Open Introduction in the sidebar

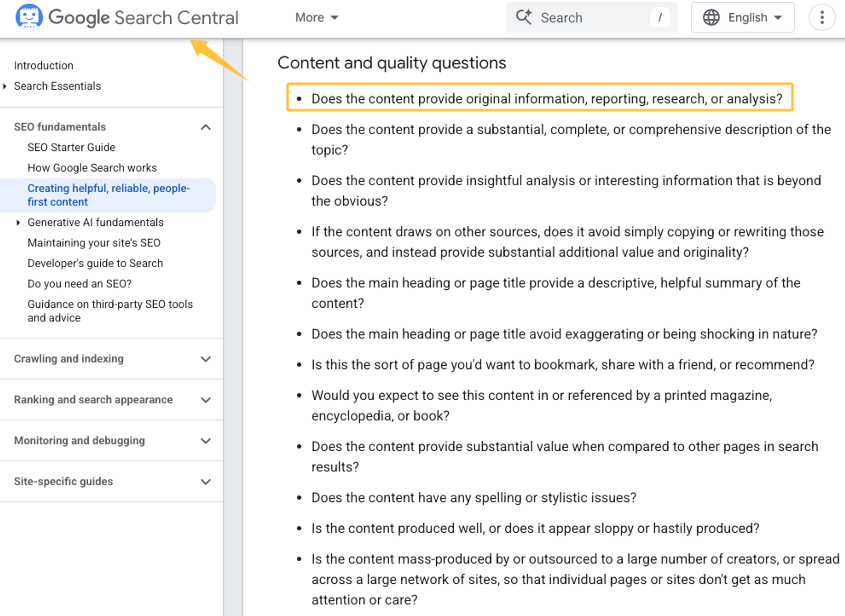point(43,65)
